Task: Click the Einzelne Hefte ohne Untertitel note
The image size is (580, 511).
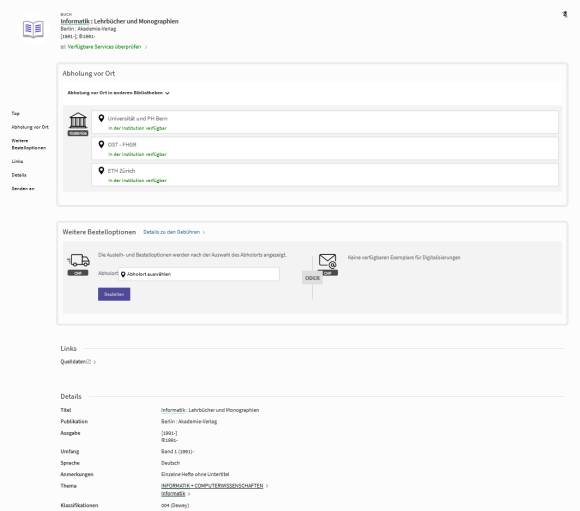Action: pyautogui.click(x=195, y=474)
